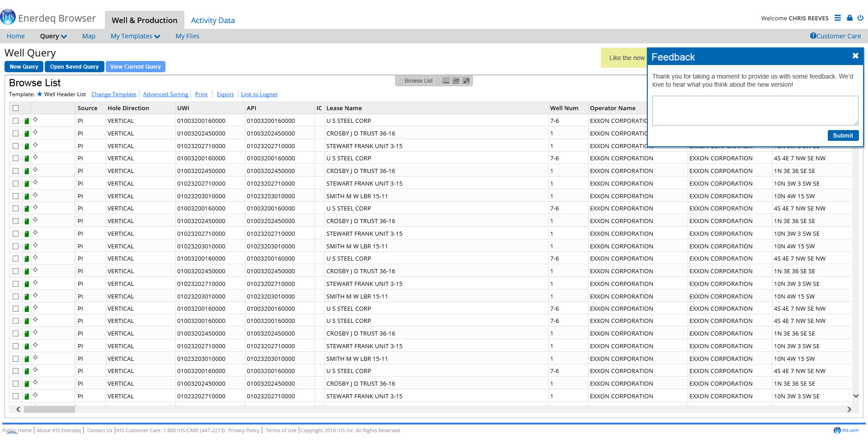Open the Customer Care link

[839, 36]
